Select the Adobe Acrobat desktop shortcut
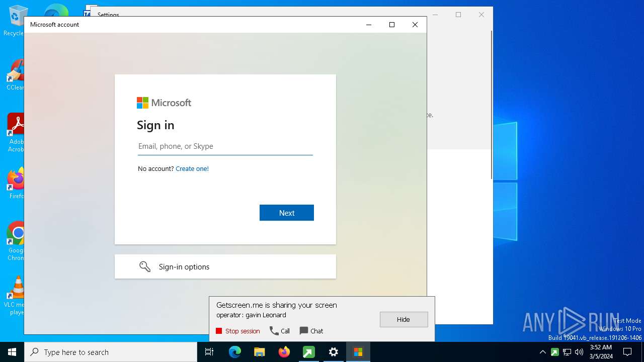 pos(15,133)
